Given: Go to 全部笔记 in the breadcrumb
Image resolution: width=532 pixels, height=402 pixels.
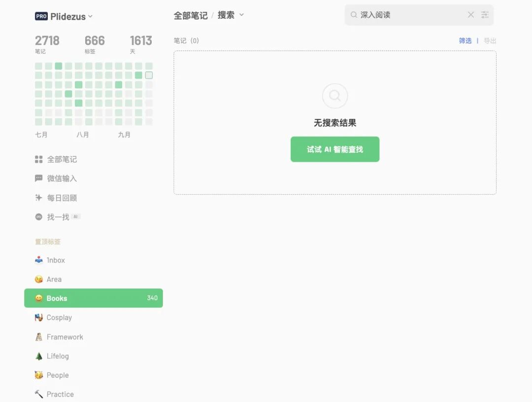Looking at the screenshot, I should (x=190, y=15).
